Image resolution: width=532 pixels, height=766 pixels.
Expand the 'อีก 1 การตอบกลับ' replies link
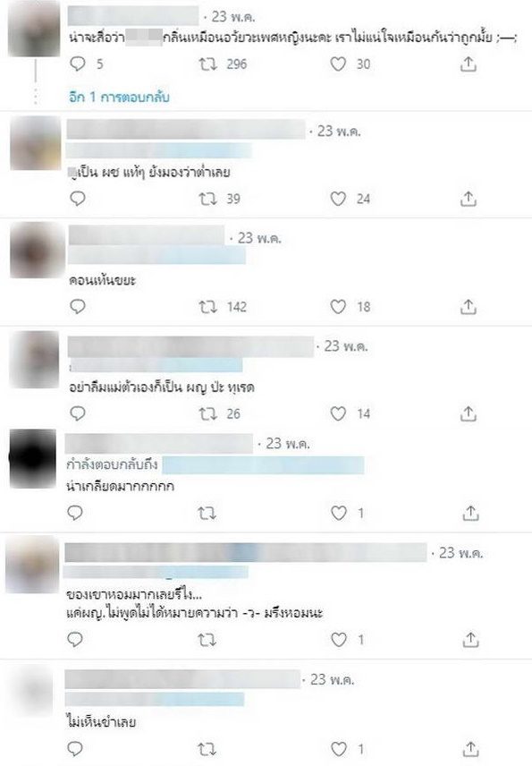(119, 97)
